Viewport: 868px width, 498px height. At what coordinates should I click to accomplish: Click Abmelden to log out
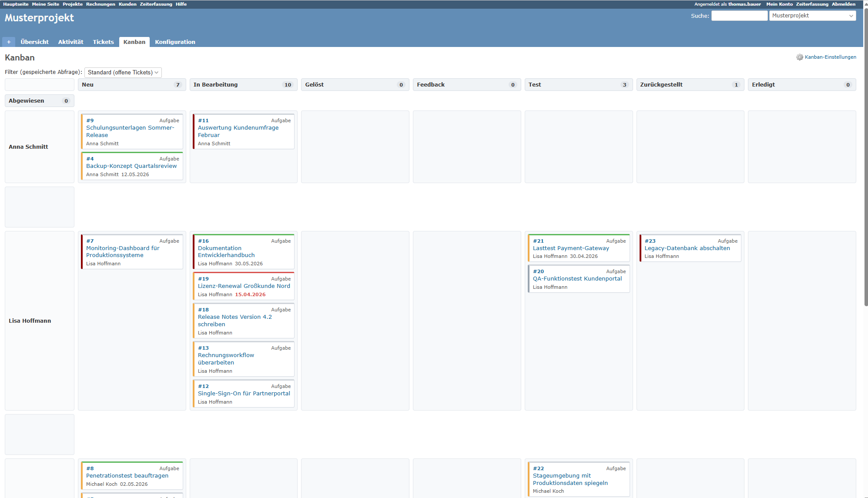coord(844,4)
